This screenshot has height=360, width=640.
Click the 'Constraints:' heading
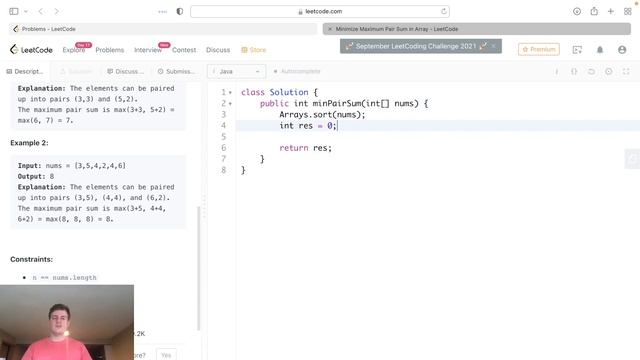(x=31, y=259)
